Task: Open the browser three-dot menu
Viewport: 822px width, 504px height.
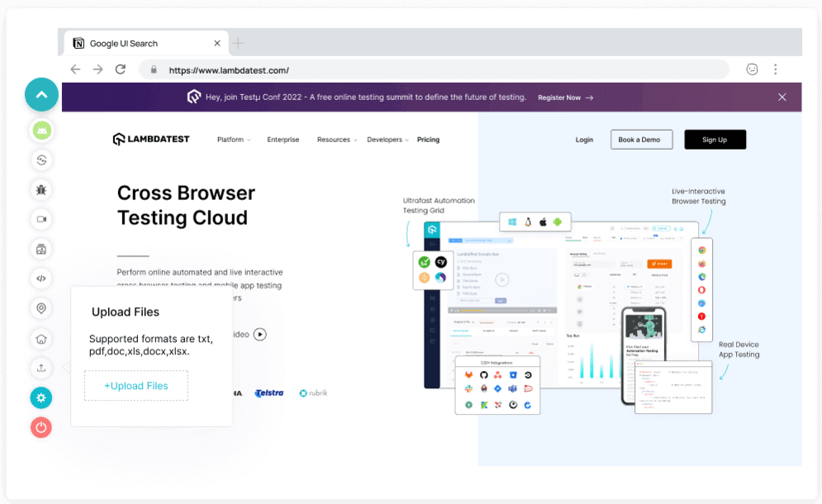Action: (x=776, y=69)
